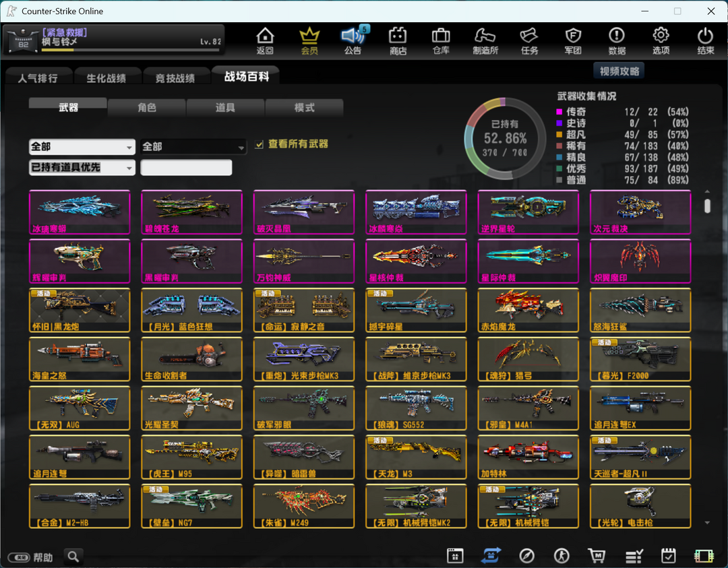Screen dimensions: 728x568
Task: Select the 辉耀审判 weapon card
Action: [80, 261]
